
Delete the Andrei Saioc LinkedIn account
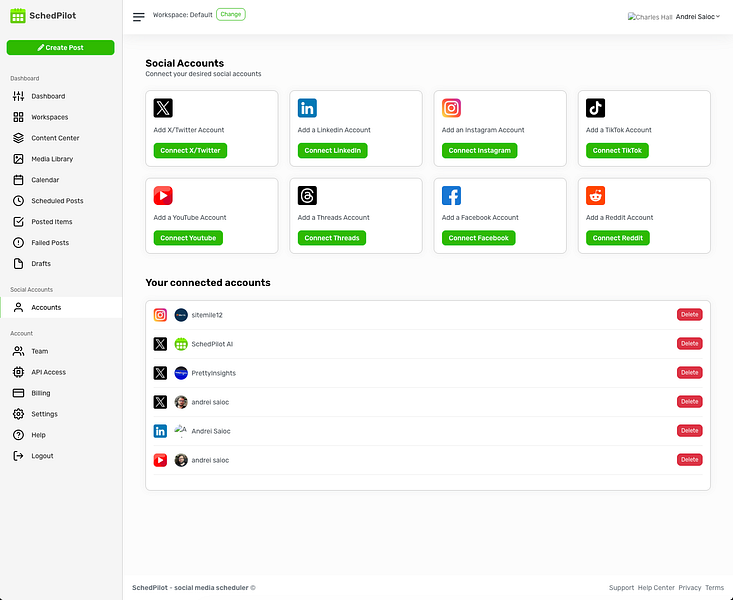pos(690,431)
